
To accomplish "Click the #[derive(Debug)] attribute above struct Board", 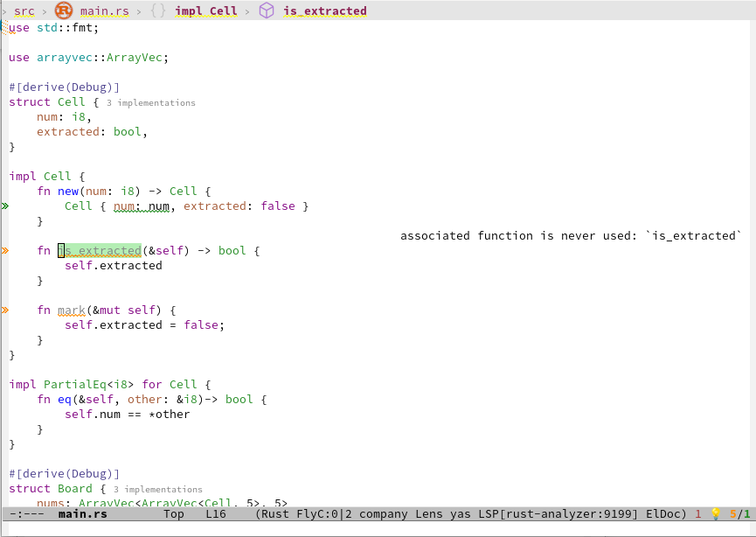I will point(64,473).
